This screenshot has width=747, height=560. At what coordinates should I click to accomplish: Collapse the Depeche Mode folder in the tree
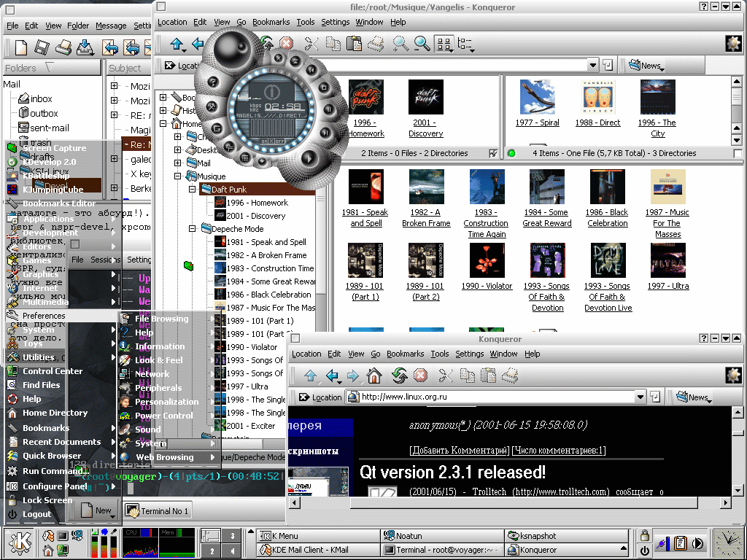[193, 229]
